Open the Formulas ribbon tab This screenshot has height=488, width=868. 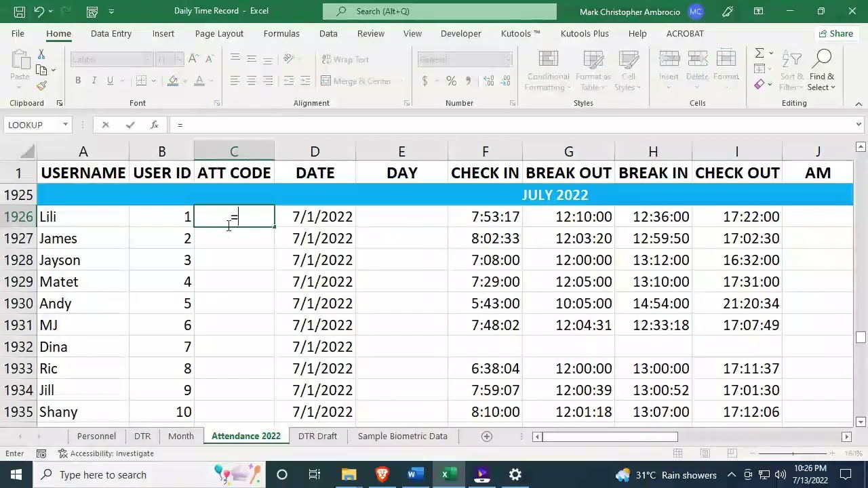coord(281,33)
